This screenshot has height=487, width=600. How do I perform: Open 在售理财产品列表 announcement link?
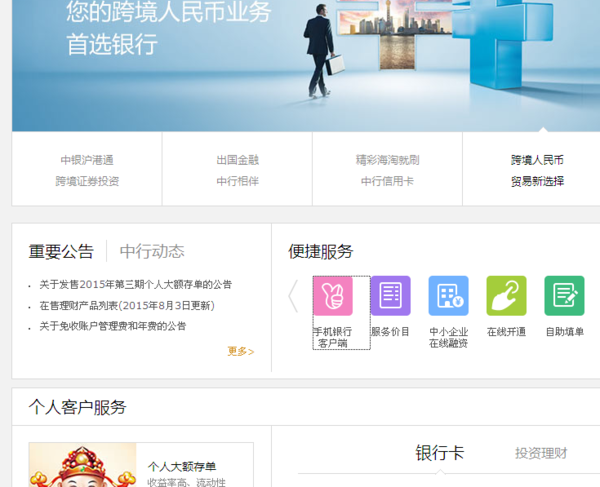click(127, 306)
